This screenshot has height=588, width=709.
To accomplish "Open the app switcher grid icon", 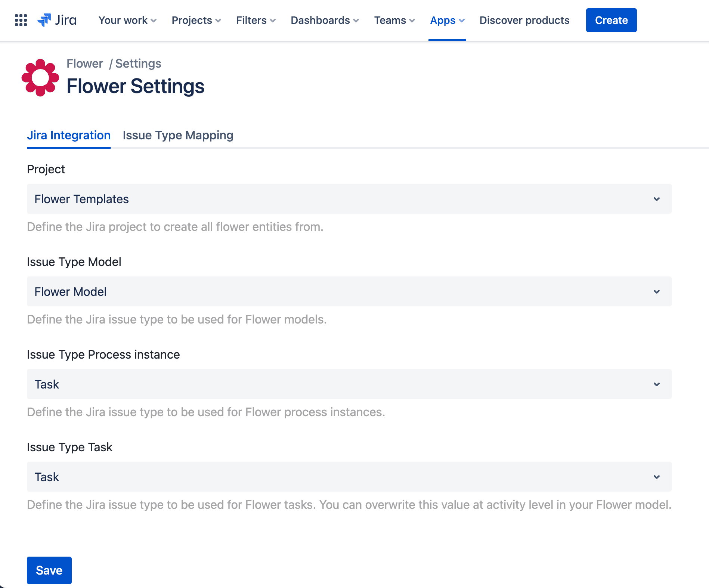I will point(21,20).
